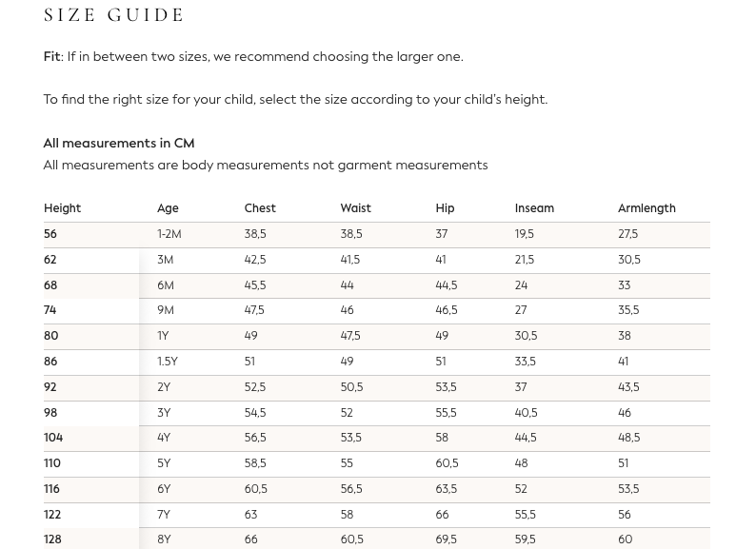
Task: Click the Waist column header
Action: point(355,208)
